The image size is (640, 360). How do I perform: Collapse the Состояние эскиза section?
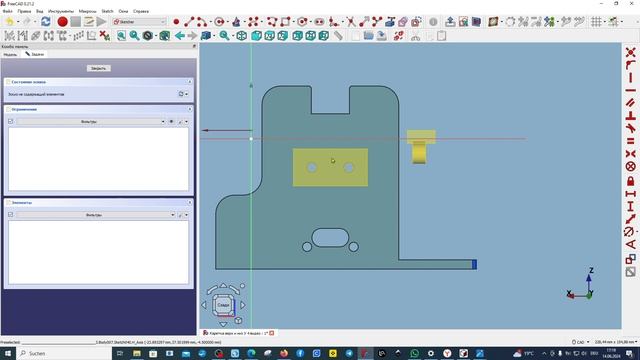pyautogui.click(x=190, y=82)
